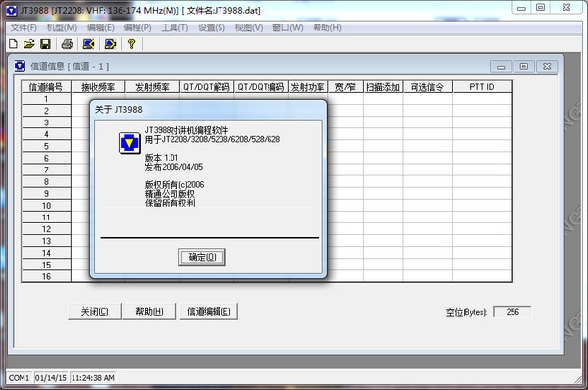Screen dimensions: 588x390
Task: Select channel row number 5
Action: click(46, 146)
